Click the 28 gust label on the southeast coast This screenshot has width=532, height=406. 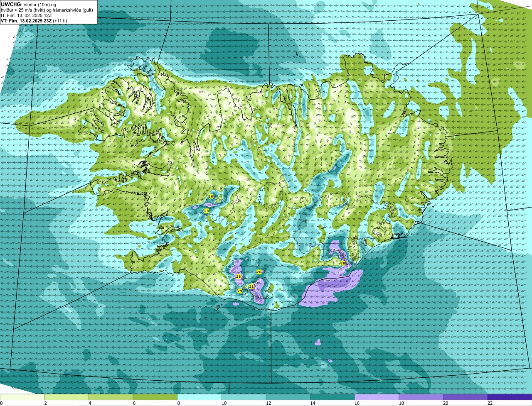click(343, 263)
